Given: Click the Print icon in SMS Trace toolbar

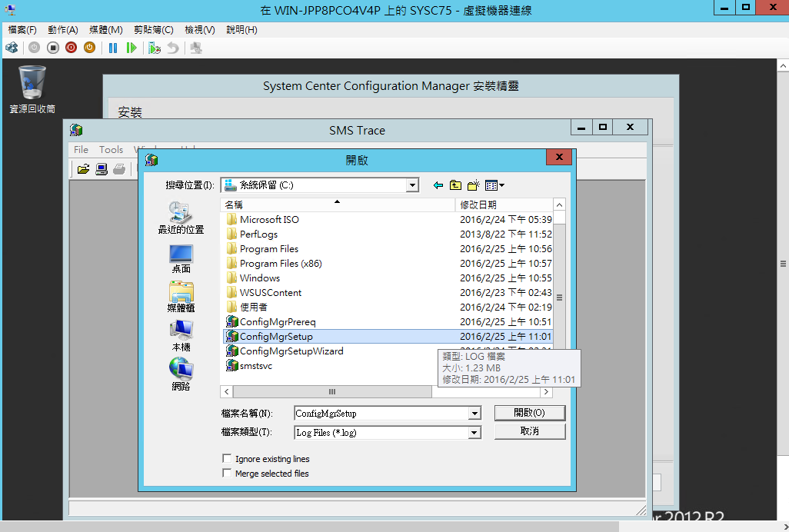Looking at the screenshot, I should [119, 169].
